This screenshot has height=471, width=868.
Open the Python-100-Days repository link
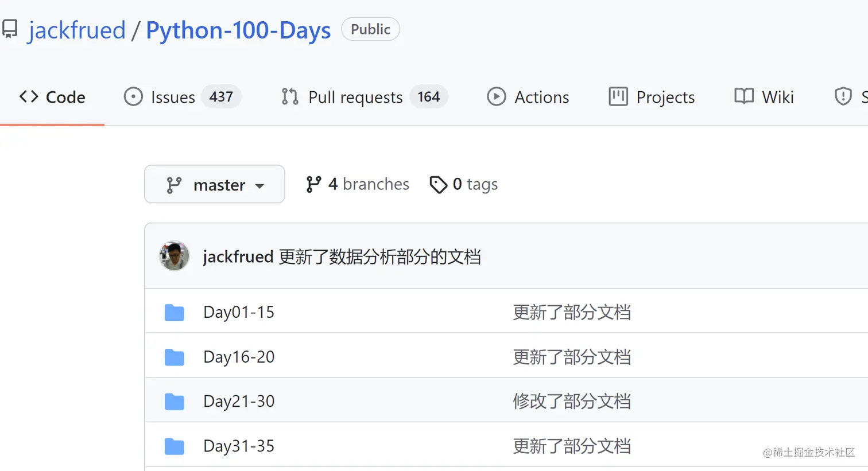click(x=238, y=30)
